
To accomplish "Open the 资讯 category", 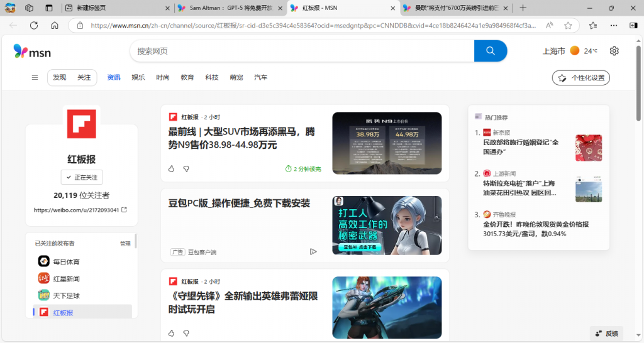I will [x=114, y=77].
